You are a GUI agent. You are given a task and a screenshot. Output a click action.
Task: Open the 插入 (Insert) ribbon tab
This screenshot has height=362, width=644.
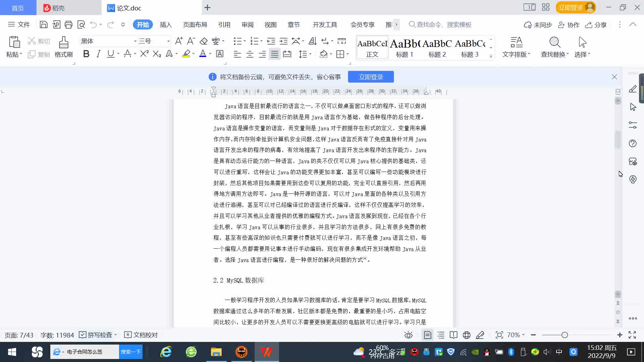(x=166, y=25)
